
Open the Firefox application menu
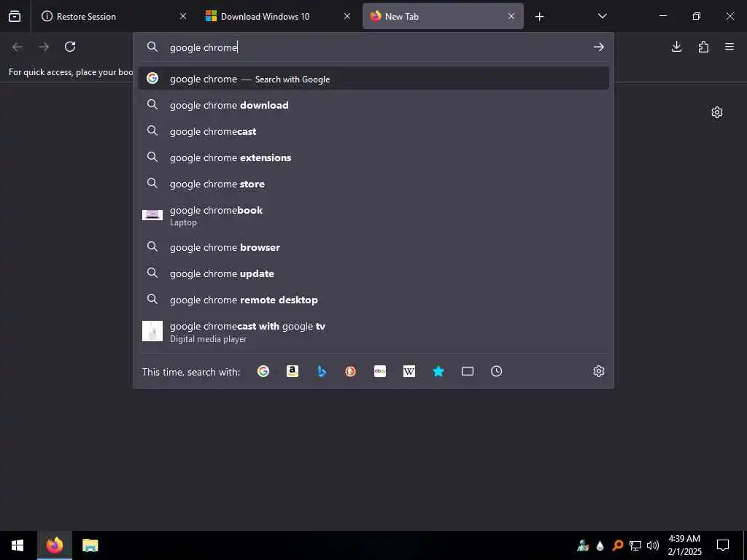click(729, 47)
